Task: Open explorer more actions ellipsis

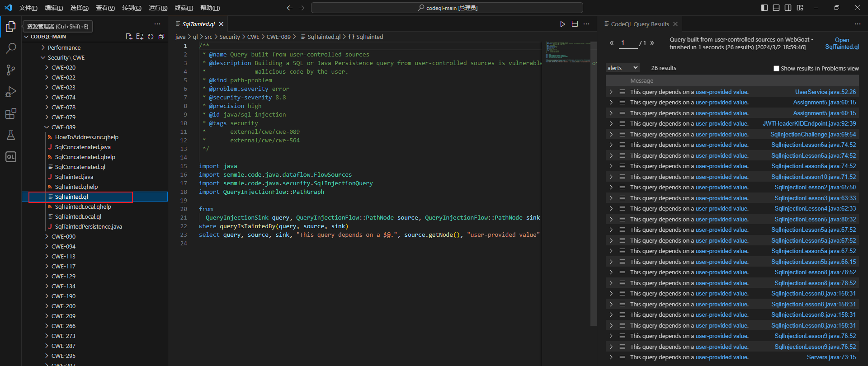Action: click(x=157, y=24)
